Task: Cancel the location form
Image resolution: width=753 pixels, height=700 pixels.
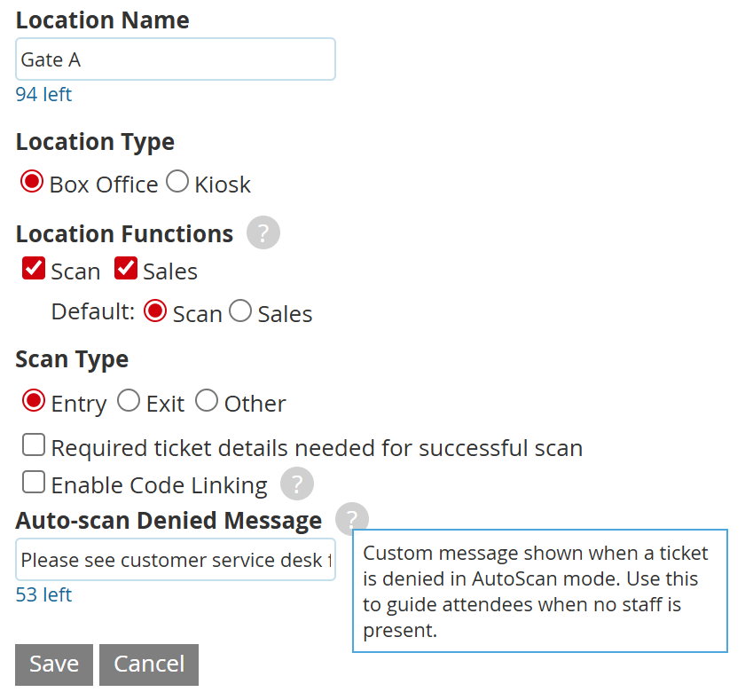Action: click(149, 665)
